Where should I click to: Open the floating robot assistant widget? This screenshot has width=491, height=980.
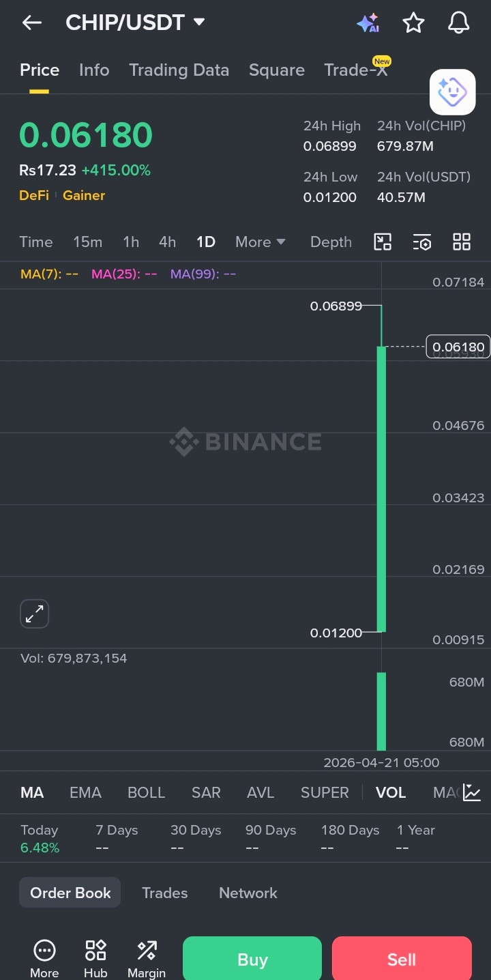[452, 91]
